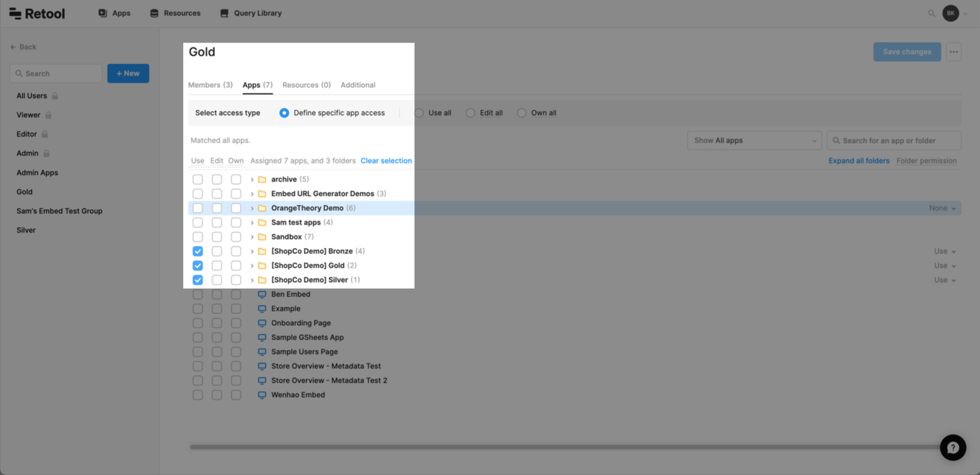Click the Sam test apps folder icon
980x475 pixels.
(x=262, y=222)
